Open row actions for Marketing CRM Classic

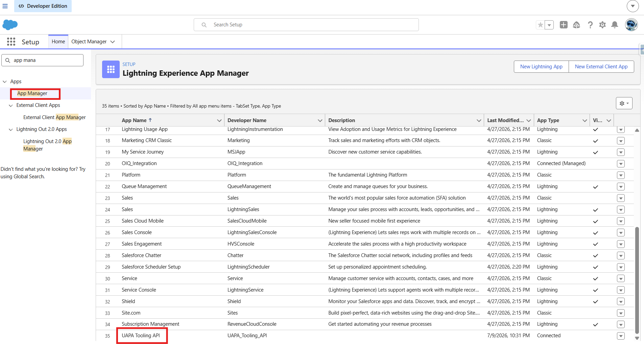(x=621, y=141)
